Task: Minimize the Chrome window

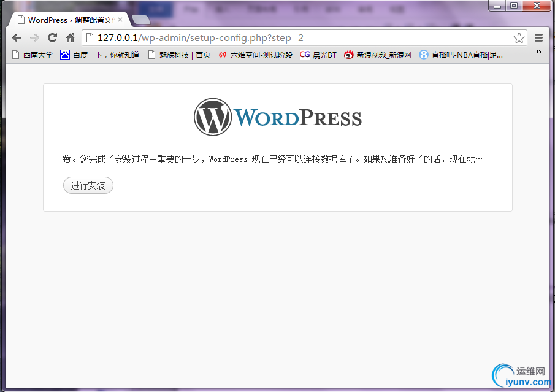Action: click(x=497, y=6)
